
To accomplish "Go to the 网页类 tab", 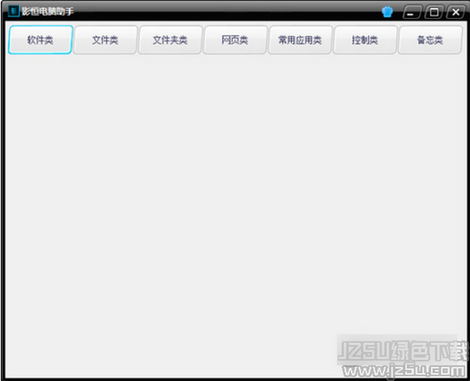I will [x=235, y=40].
